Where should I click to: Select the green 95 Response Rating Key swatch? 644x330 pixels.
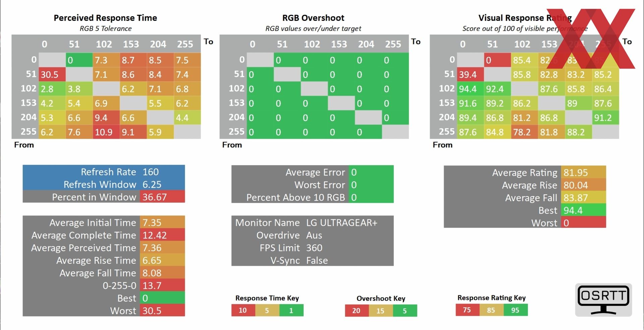coord(516,310)
